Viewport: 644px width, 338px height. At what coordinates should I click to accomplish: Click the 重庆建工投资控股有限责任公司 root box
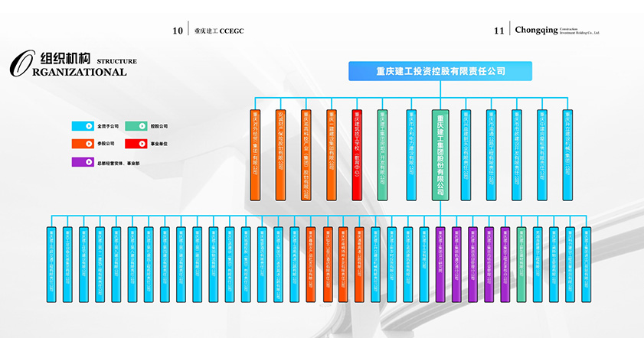(x=440, y=71)
